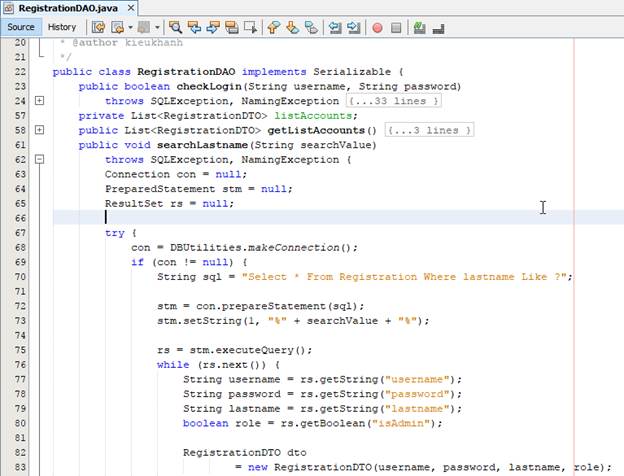Click Shift Line Right icon

353,27
